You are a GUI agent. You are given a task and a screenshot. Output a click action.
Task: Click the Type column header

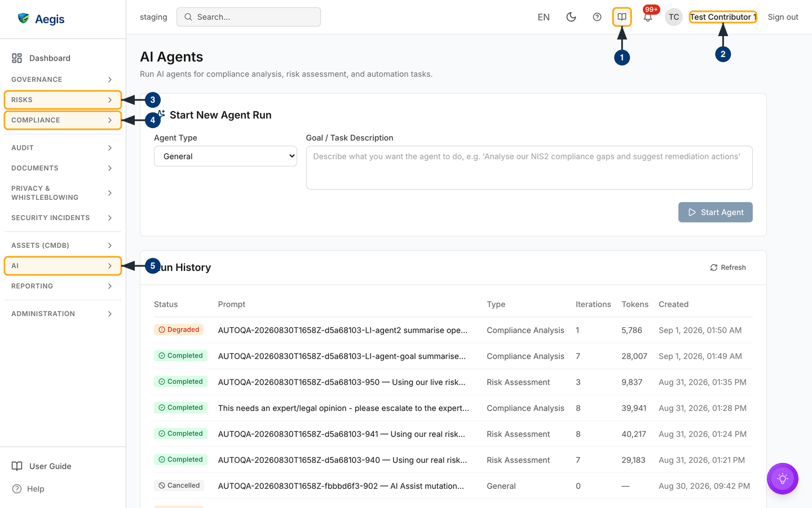[x=496, y=304]
